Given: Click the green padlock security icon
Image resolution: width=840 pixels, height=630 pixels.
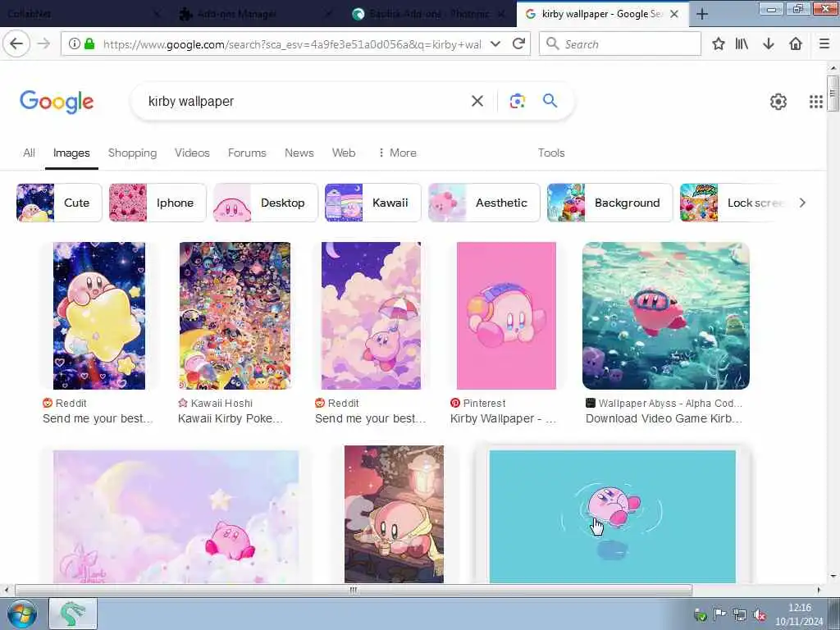Looking at the screenshot, I should [x=89, y=43].
